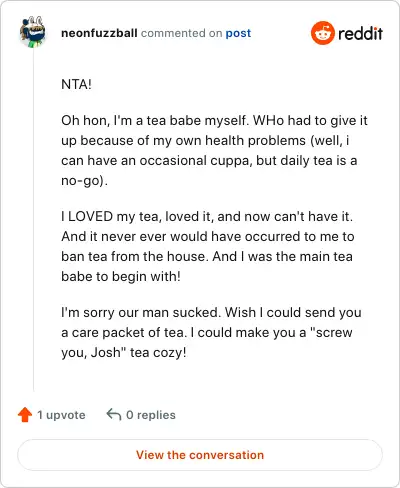400x488 pixels.
Task: Click the "NTA!" line of the comment
Action: pos(76,84)
